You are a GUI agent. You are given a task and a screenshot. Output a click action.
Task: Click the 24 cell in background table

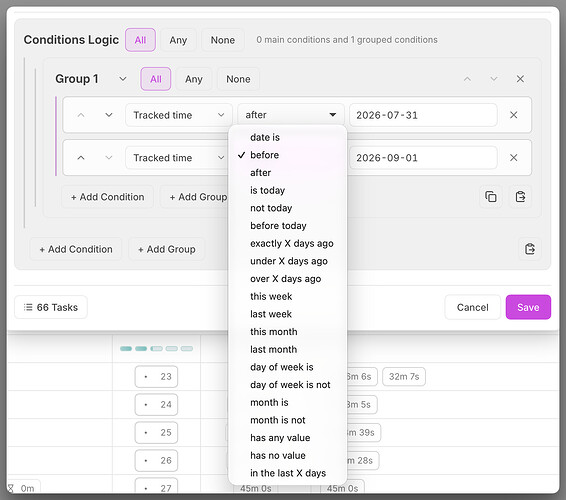(x=156, y=405)
